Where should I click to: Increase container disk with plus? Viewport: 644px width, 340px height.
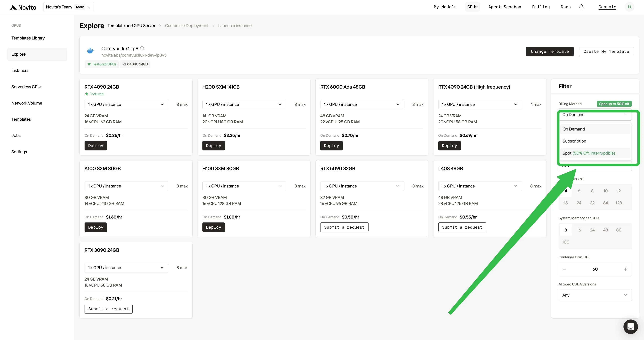click(x=626, y=269)
